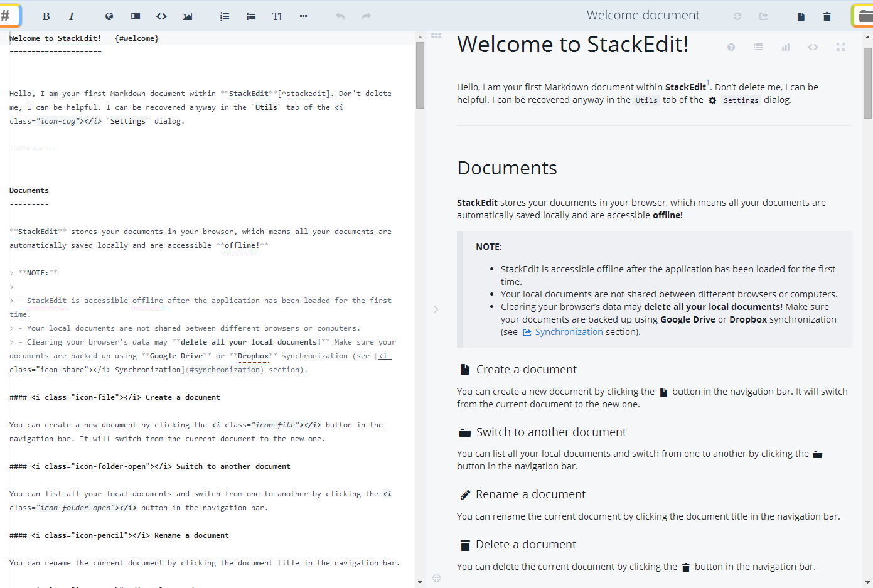The width and height of the screenshot is (873, 588).
Task: Create a new document
Action: click(x=801, y=16)
